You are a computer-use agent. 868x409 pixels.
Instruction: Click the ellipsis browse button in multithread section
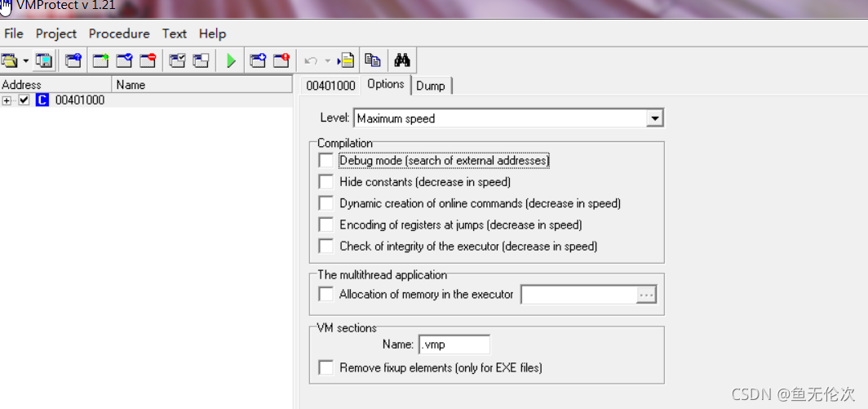click(x=647, y=295)
